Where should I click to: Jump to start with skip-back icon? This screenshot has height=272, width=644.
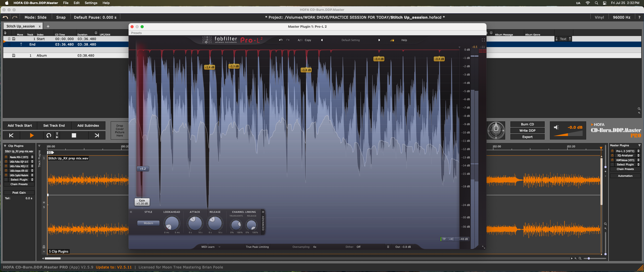(x=11, y=135)
